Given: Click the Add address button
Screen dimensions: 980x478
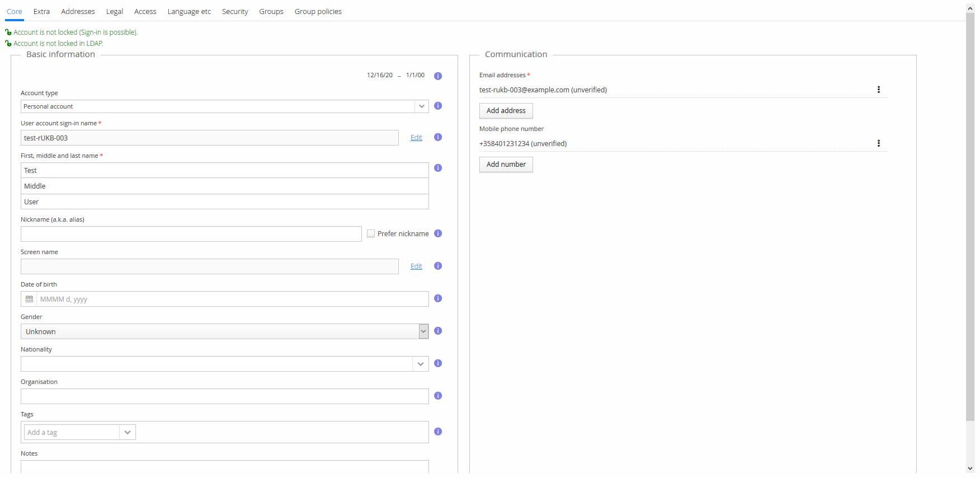Looking at the screenshot, I should click(x=506, y=111).
